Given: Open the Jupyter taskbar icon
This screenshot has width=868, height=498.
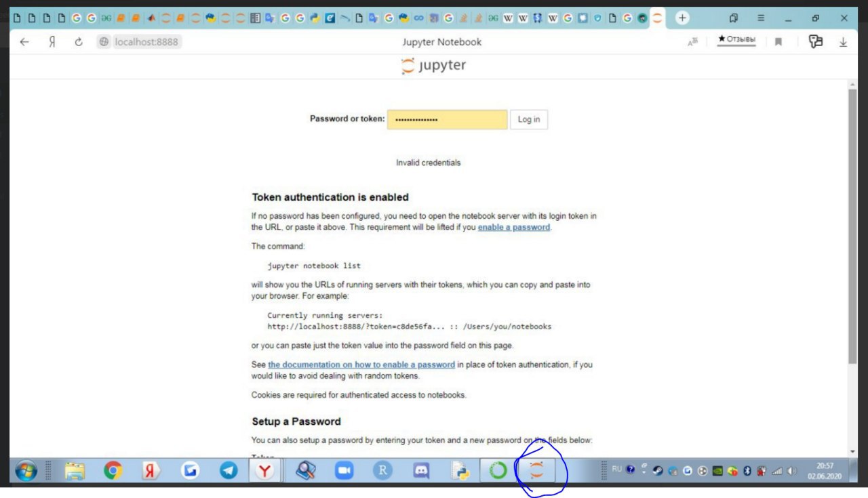Looking at the screenshot, I should [x=536, y=471].
